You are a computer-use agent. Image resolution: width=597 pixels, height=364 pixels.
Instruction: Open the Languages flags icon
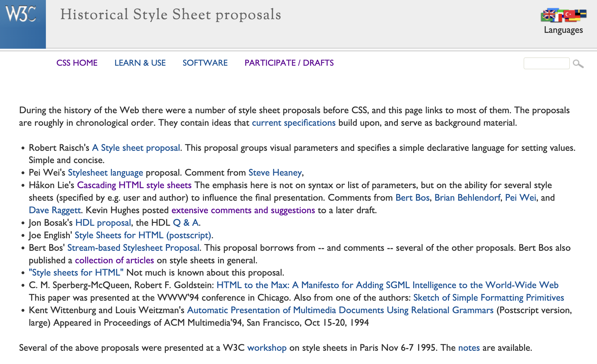tap(563, 16)
